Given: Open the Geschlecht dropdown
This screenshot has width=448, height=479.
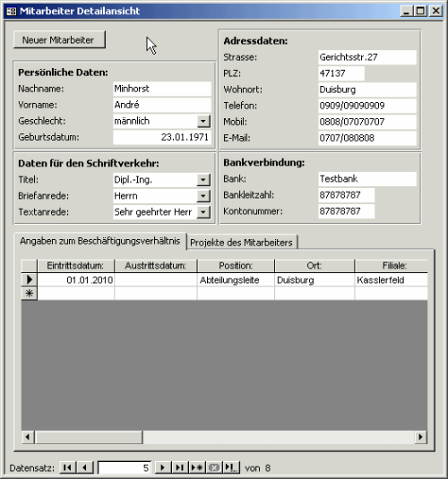Looking at the screenshot, I should tap(203, 121).
